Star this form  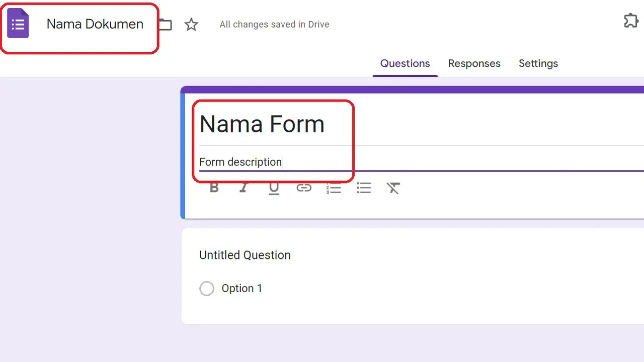coord(191,24)
